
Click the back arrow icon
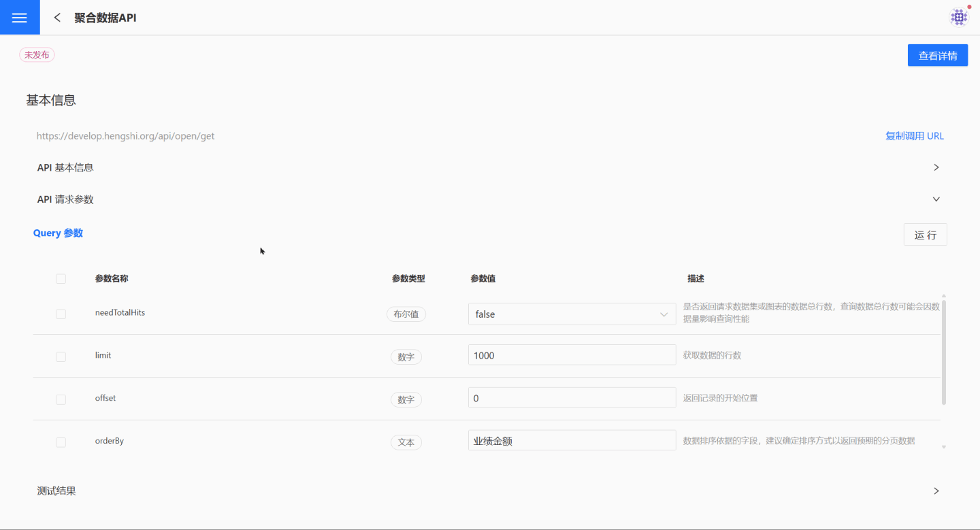coord(57,18)
